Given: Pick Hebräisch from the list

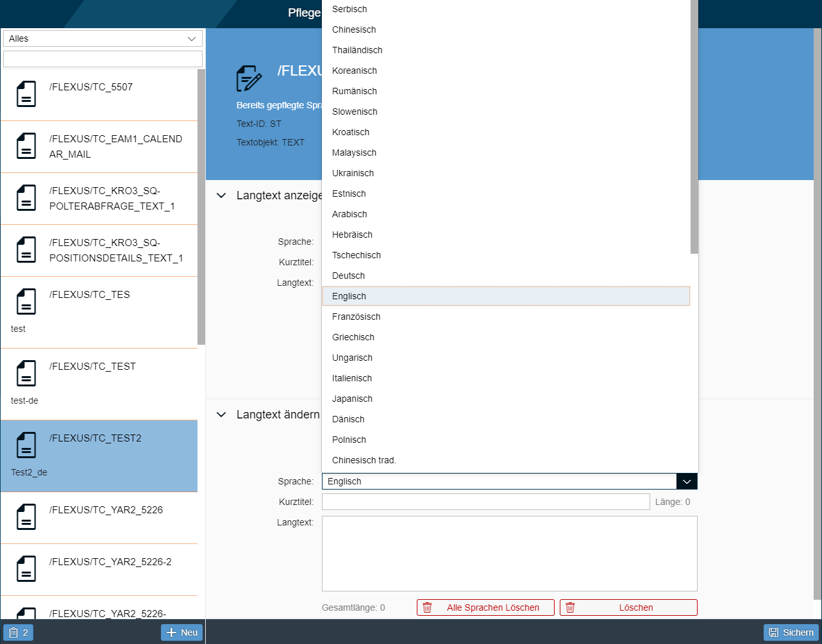Looking at the screenshot, I should 506,235.
